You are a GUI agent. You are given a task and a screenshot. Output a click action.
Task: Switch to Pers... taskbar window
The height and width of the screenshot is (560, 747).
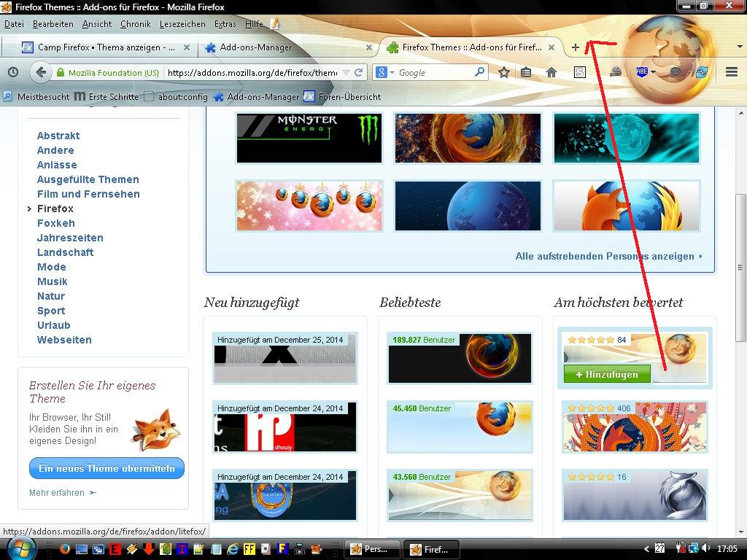pos(371,549)
